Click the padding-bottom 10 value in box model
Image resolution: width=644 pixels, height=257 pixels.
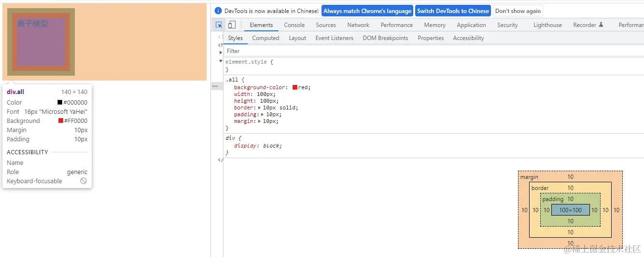coord(571,221)
